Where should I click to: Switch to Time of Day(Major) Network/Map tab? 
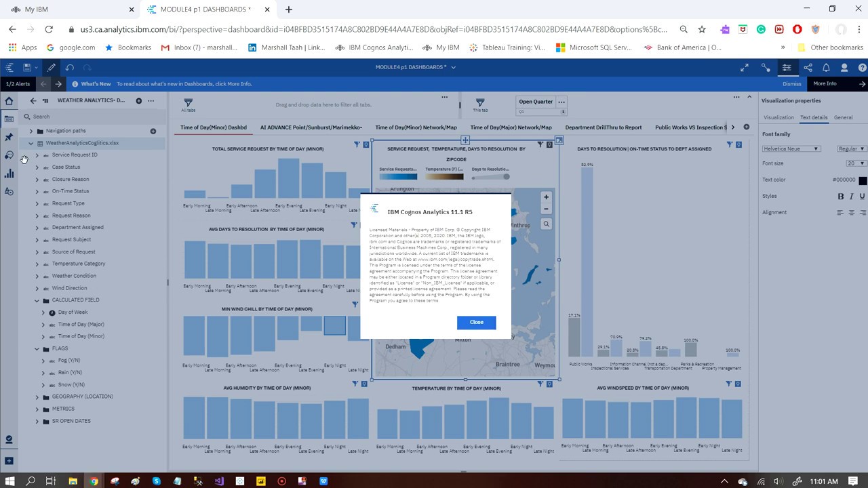511,127
